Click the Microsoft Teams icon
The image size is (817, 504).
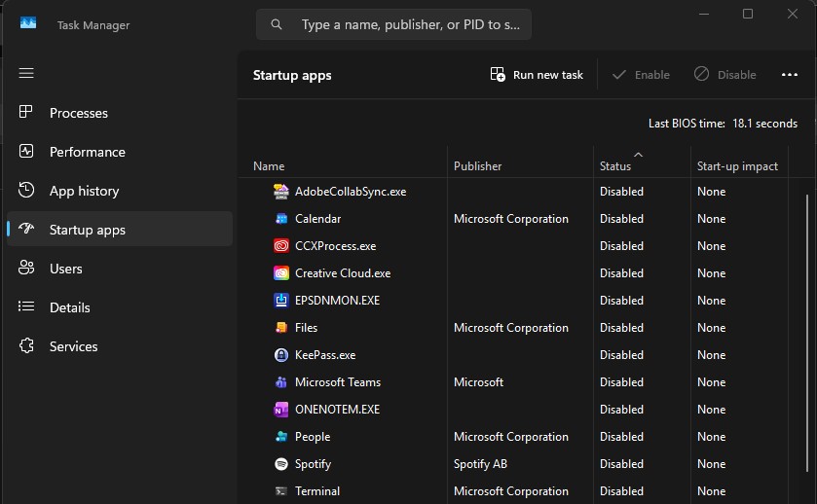[280, 382]
